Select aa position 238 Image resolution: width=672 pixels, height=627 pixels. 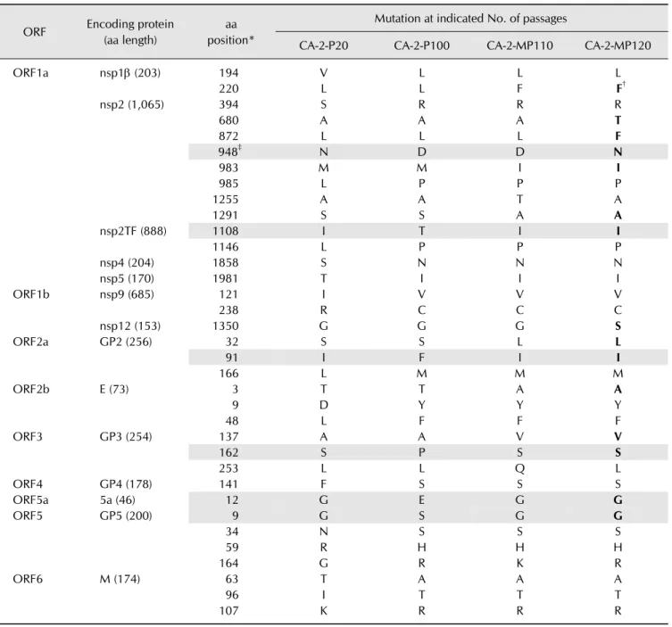coord(228,310)
